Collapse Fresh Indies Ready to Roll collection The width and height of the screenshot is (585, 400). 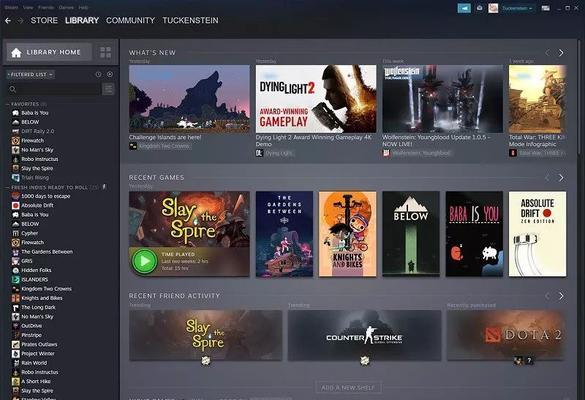[8, 187]
